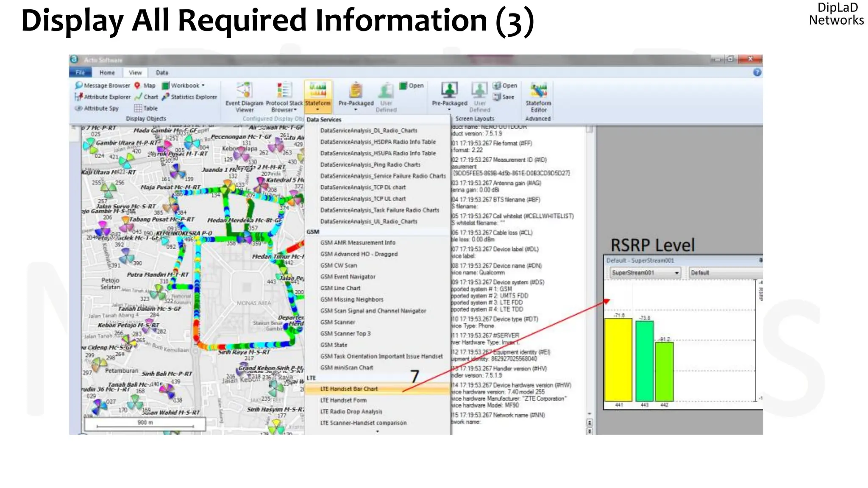Click the Open button next to stateform User Defined

coord(412,86)
